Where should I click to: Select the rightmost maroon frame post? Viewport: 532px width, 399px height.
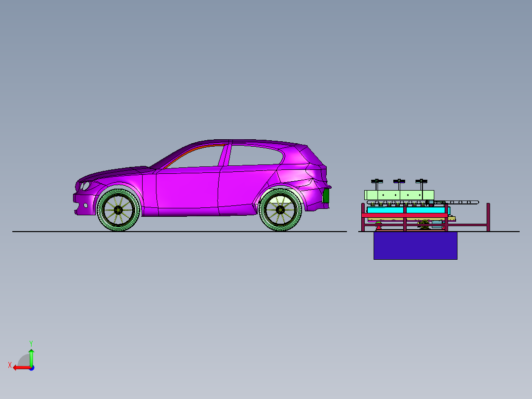click(488, 217)
